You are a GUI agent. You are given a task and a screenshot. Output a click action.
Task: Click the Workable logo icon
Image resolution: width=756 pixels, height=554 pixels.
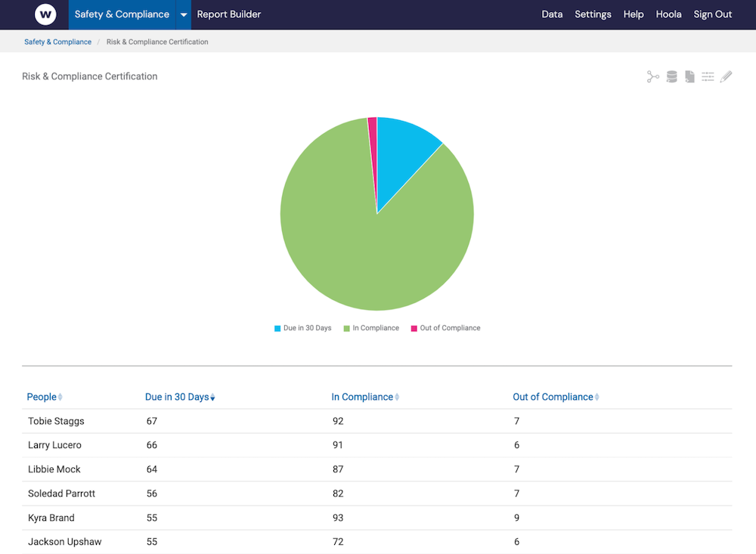pos(45,14)
